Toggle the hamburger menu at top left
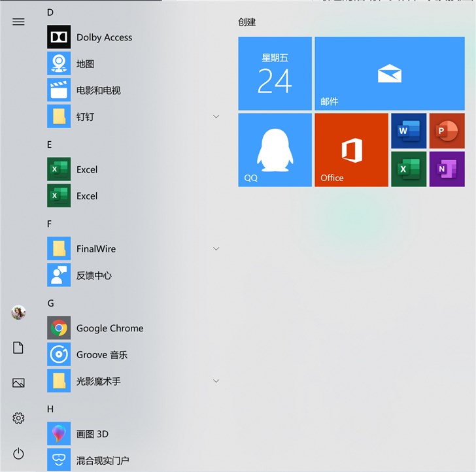Screen dimensions: 476x472 [x=18, y=22]
